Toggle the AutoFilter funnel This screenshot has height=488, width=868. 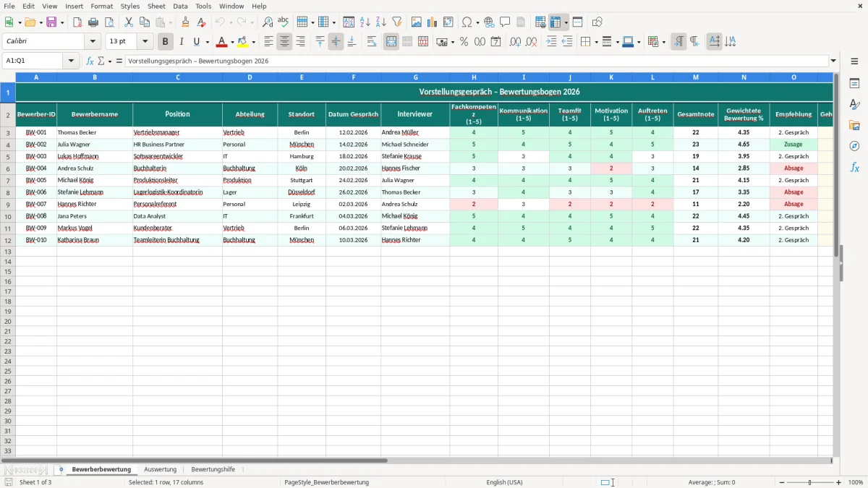pos(397,22)
